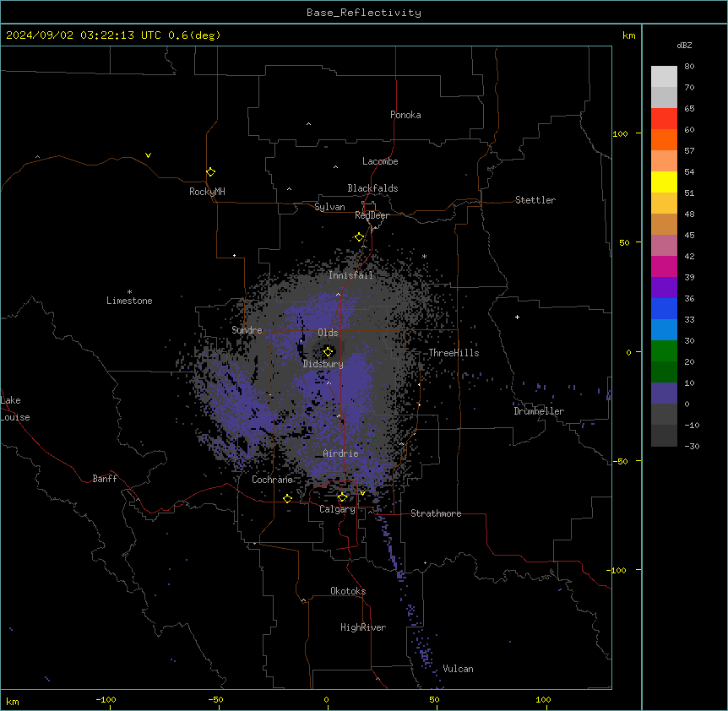Click the RedDeer city label
This screenshot has width=728, height=711.
coord(372,215)
